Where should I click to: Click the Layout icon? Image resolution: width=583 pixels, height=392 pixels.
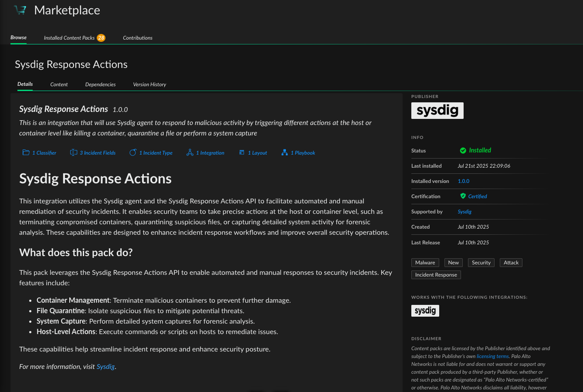[x=242, y=152]
